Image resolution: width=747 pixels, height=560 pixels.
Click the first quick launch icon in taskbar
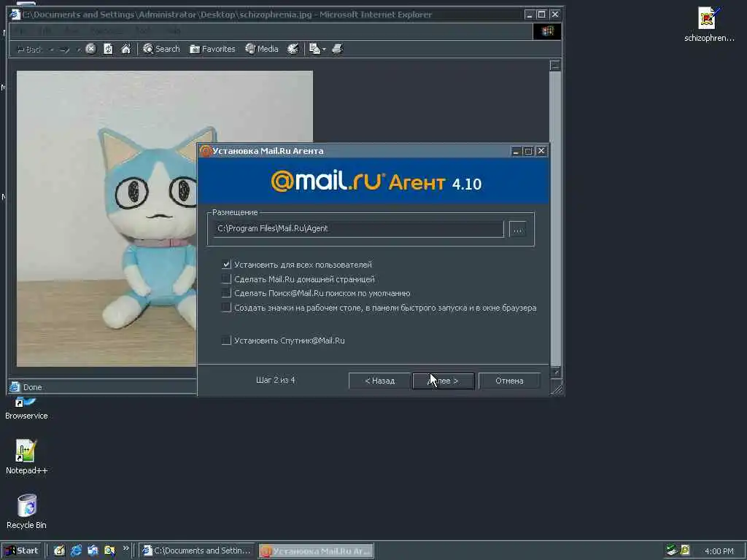(59, 551)
